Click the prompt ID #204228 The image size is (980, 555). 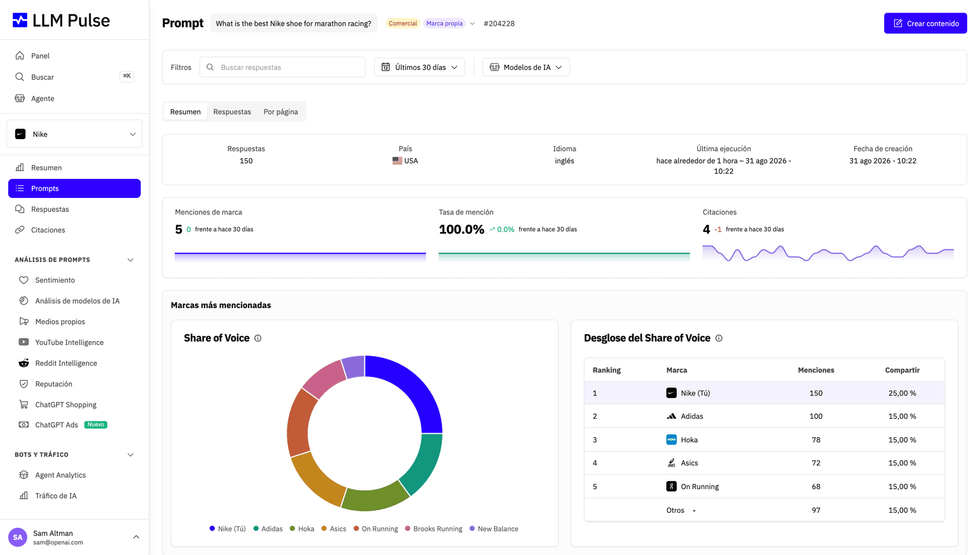pos(499,24)
